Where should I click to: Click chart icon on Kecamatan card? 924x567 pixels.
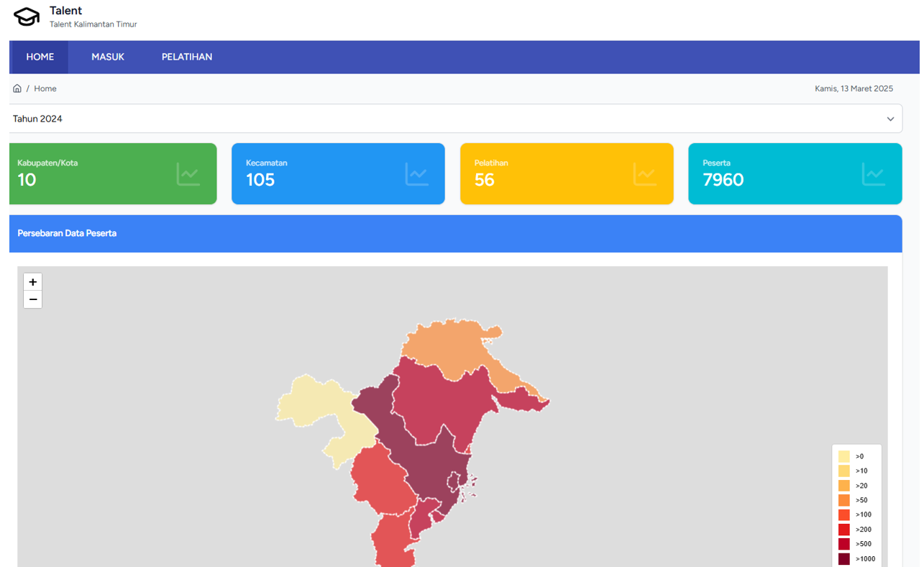417,174
